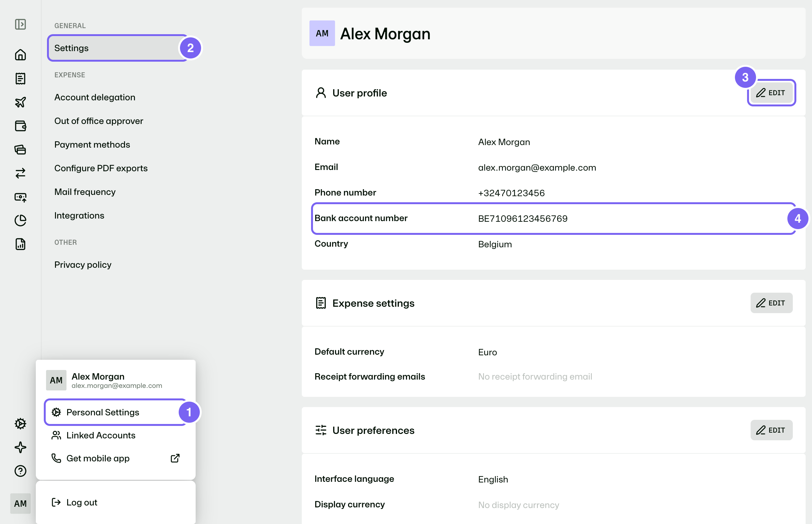Edit the Expense settings section
The image size is (812, 524).
click(771, 303)
